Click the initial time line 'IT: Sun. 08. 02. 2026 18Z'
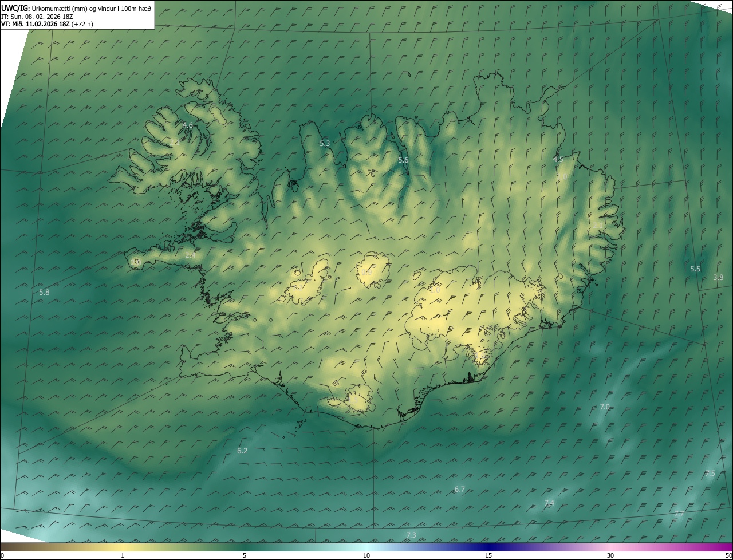The height and width of the screenshot is (560, 733). click(36, 16)
